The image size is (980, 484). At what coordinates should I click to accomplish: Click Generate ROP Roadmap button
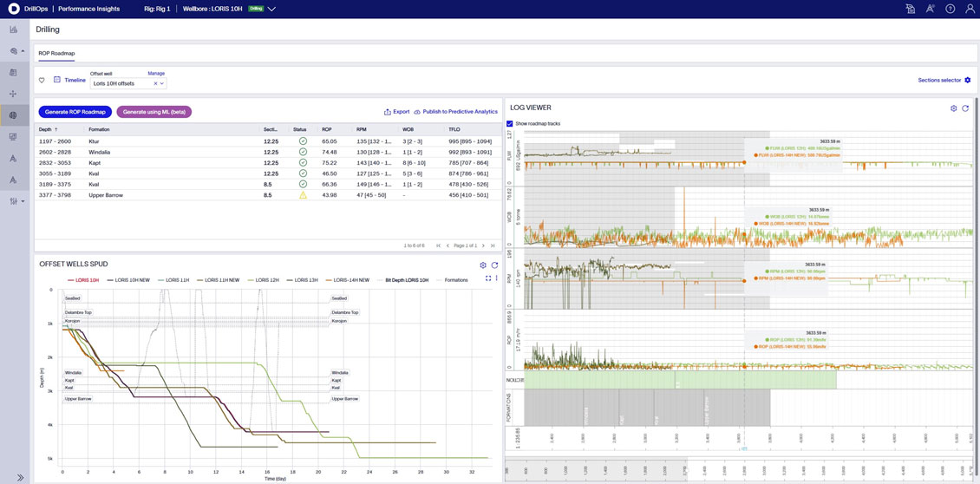(x=75, y=112)
